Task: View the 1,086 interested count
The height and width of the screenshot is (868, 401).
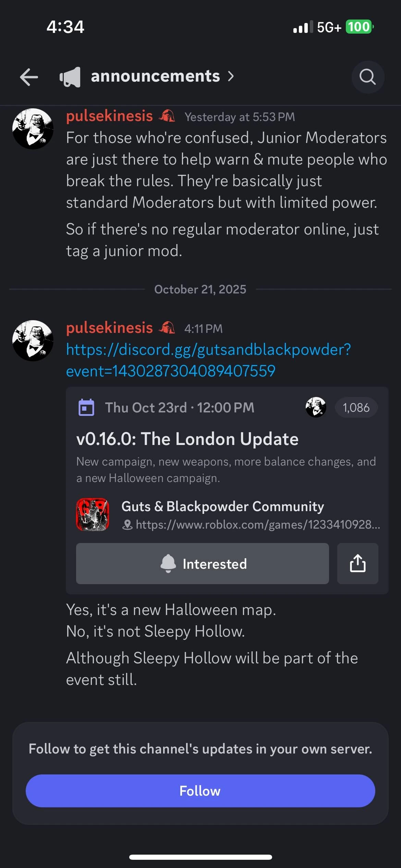Action: 356,407
